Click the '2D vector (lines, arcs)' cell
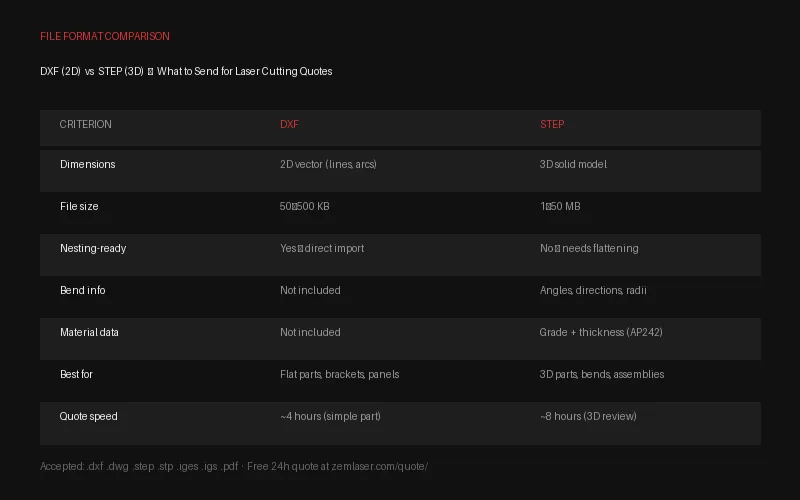The width and height of the screenshot is (800, 500). coord(328,164)
